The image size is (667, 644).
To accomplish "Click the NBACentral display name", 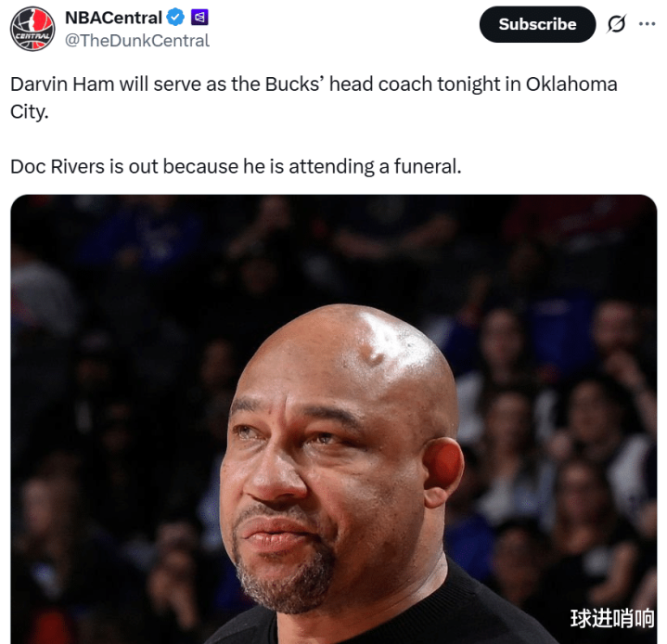I will pyautogui.click(x=113, y=18).
